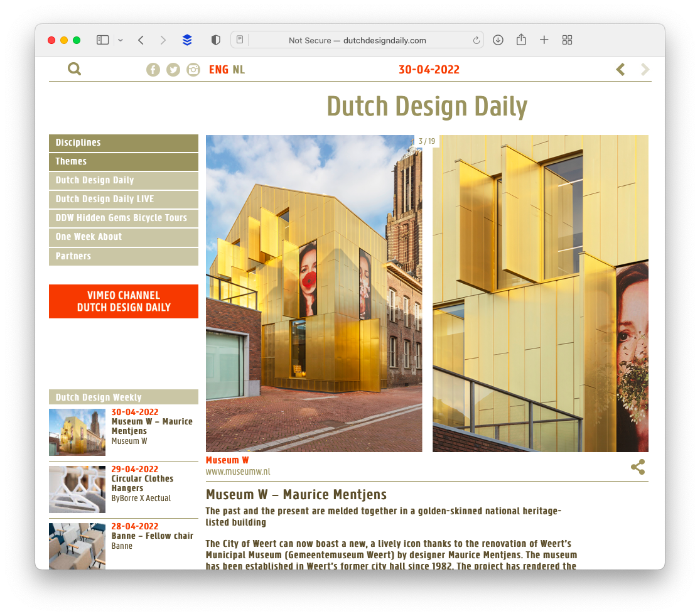This screenshot has height=616, width=700.
Task: Expand the Themes menu
Action: pos(124,161)
